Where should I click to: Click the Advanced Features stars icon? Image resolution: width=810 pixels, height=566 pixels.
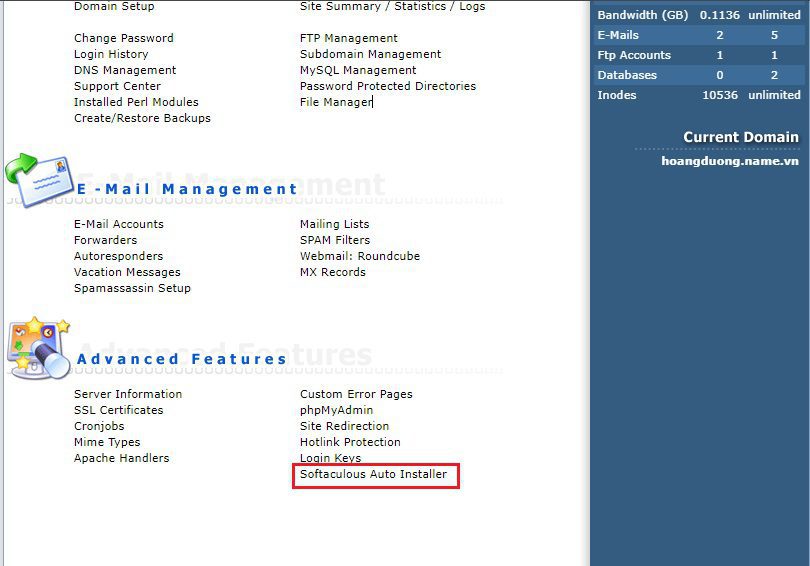click(x=38, y=347)
